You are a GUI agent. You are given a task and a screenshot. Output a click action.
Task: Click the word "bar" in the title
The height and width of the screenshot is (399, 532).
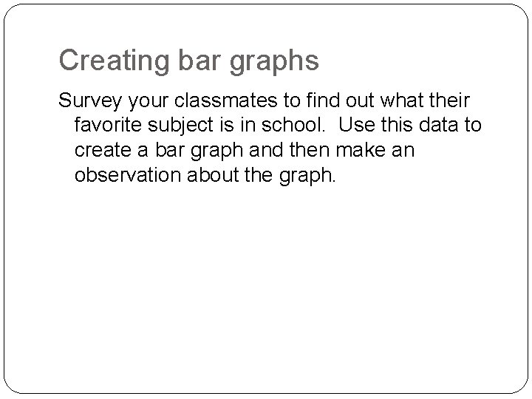[x=199, y=61]
